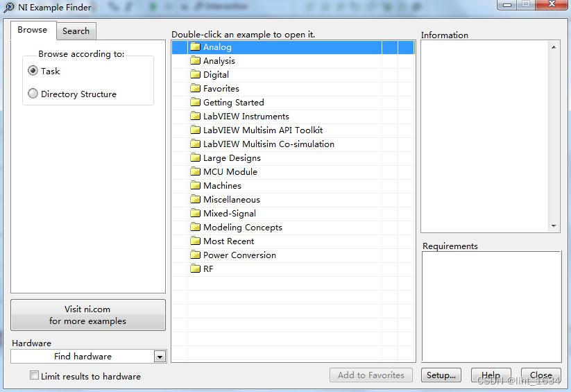The width and height of the screenshot is (571, 392).
Task: Click the Most Recent folder icon
Action: click(195, 241)
